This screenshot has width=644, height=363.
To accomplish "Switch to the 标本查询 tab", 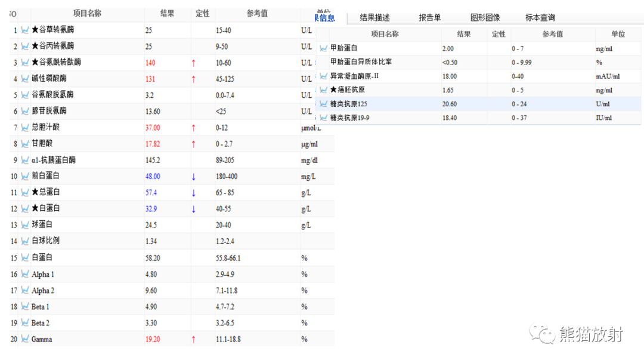I will [x=540, y=18].
